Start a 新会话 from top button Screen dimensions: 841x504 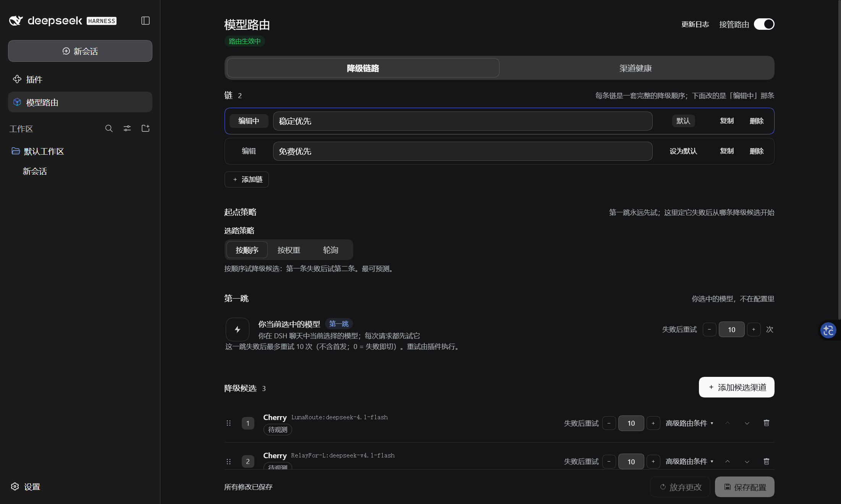tap(80, 51)
